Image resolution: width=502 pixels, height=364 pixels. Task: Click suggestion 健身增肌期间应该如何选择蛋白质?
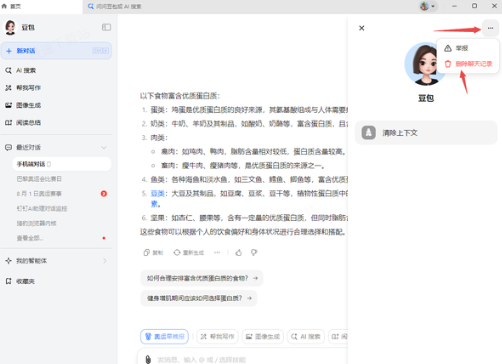coord(199,298)
